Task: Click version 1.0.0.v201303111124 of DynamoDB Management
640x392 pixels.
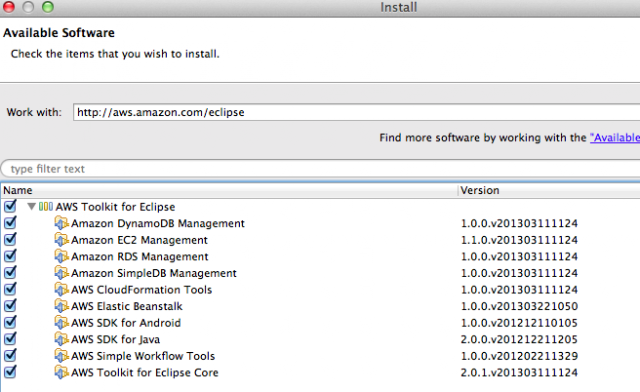Action: click(519, 223)
